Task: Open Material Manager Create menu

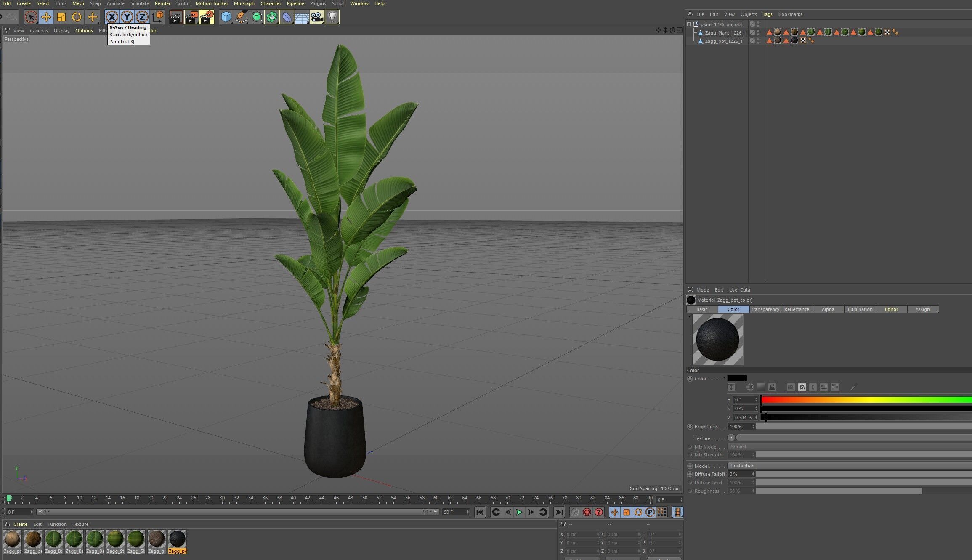Action: (20, 524)
